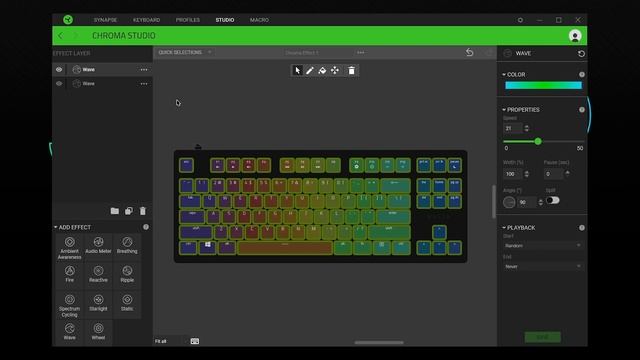Image resolution: width=640 pixels, height=360 pixels.
Task: Add Ambient Awareness effect
Action: coord(69,247)
